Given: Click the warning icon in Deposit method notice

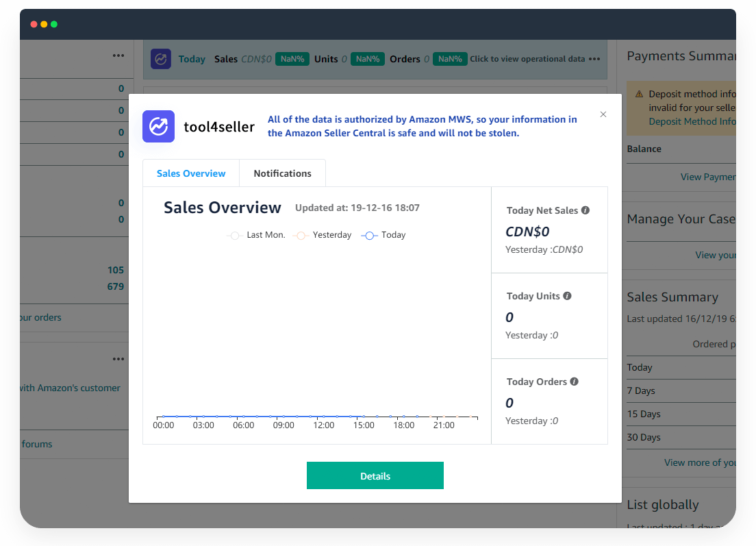Looking at the screenshot, I should (640, 94).
